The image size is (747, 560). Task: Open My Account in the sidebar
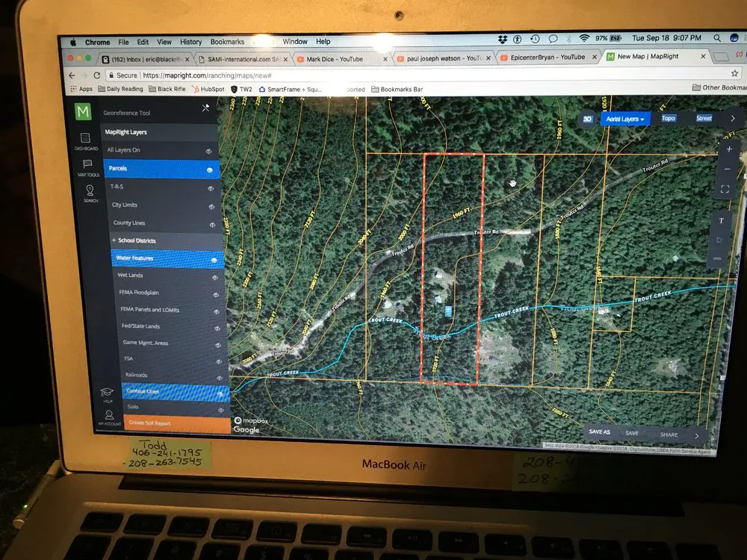[110, 417]
